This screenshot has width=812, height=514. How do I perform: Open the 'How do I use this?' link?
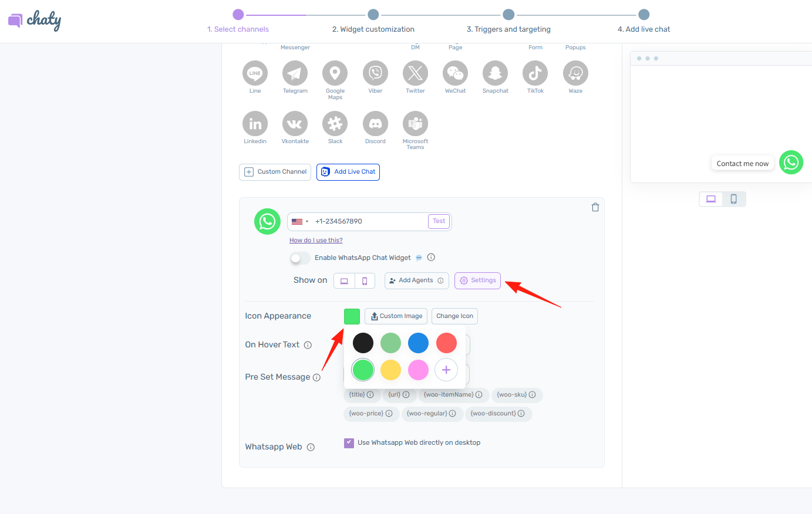pos(316,240)
